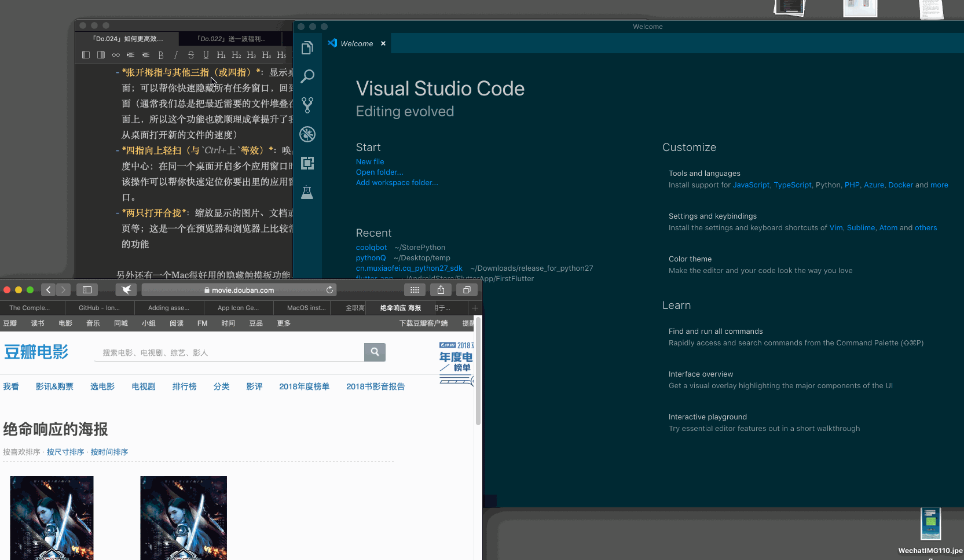Image resolution: width=964 pixels, height=560 pixels.
Task: Click Docker link under Tools and languages
Action: click(x=900, y=185)
